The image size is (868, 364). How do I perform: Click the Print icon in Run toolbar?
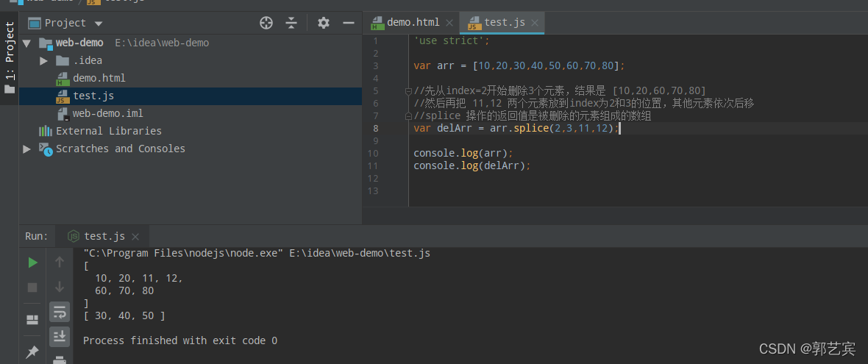[60, 360]
